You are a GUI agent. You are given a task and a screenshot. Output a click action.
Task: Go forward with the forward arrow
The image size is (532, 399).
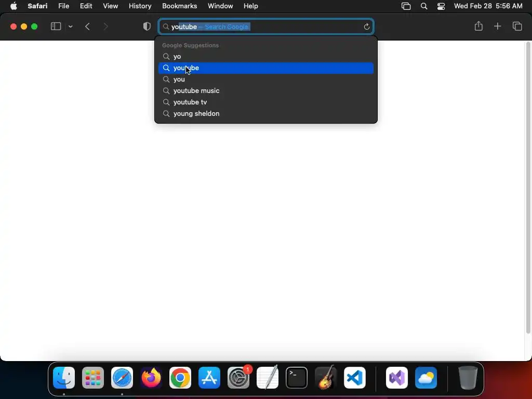point(105,26)
